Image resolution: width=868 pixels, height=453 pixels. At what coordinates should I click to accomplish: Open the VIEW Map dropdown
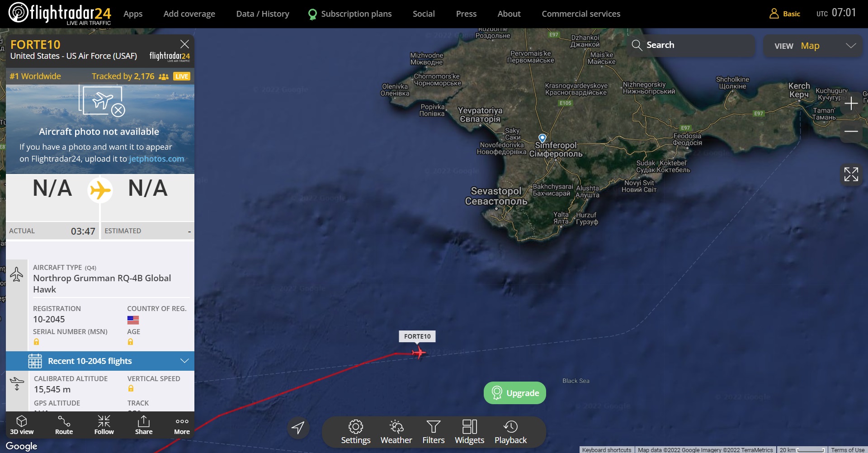(x=813, y=46)
